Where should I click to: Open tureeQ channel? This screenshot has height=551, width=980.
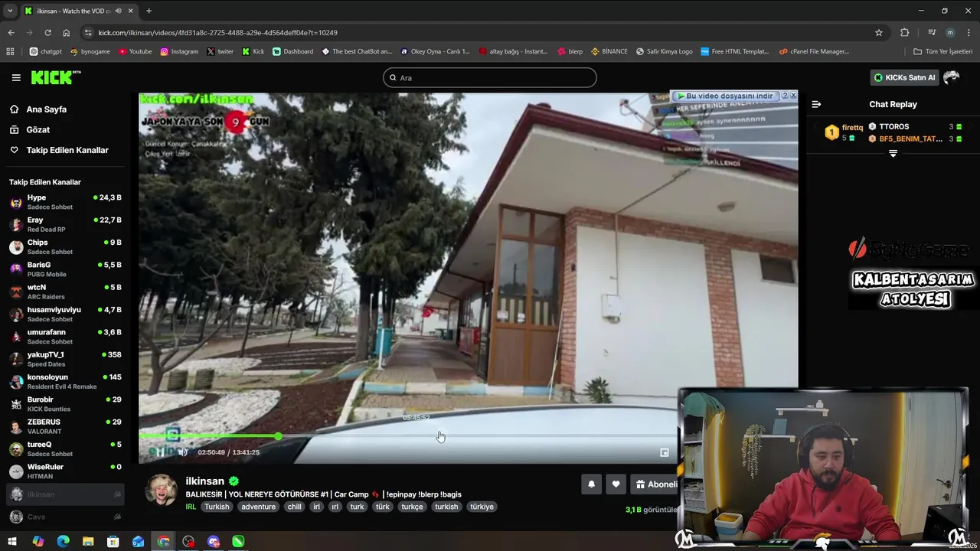64,448
